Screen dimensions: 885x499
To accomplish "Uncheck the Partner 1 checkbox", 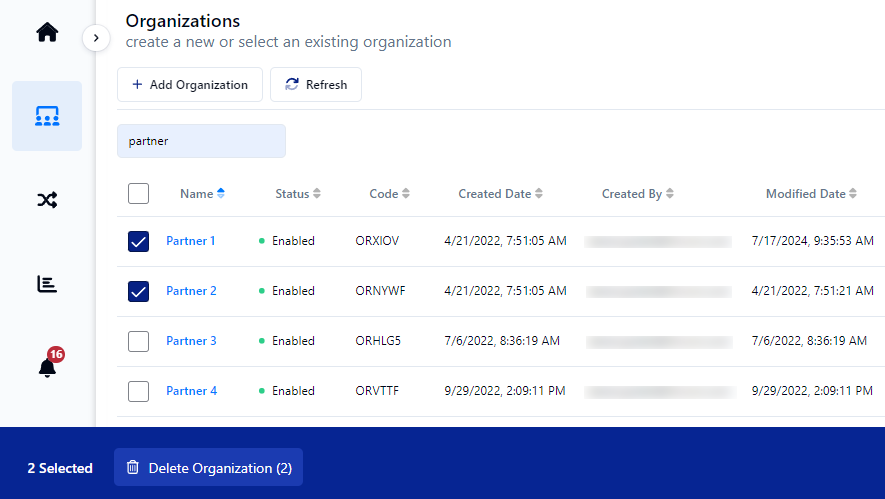I will 139,241.
